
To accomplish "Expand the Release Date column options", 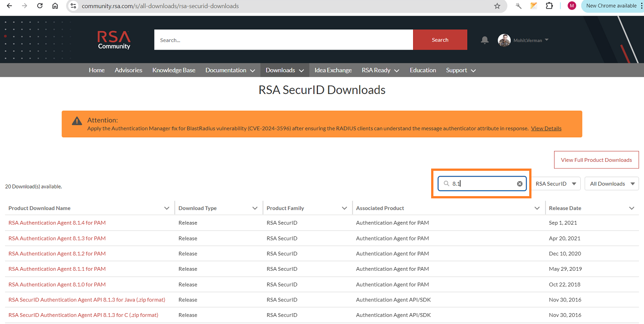I will point(631,208).
